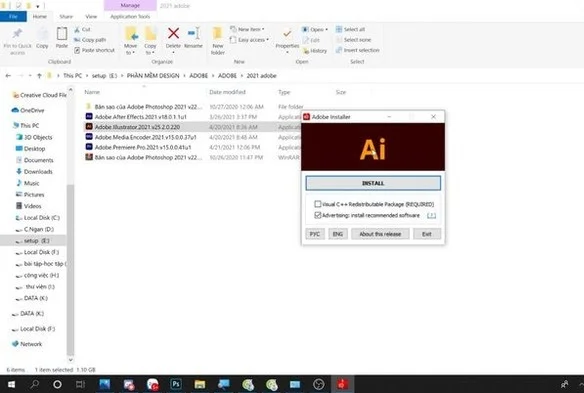Select Adobe Illustrator 2021 v25.2.0.220 file

point(137,127)
